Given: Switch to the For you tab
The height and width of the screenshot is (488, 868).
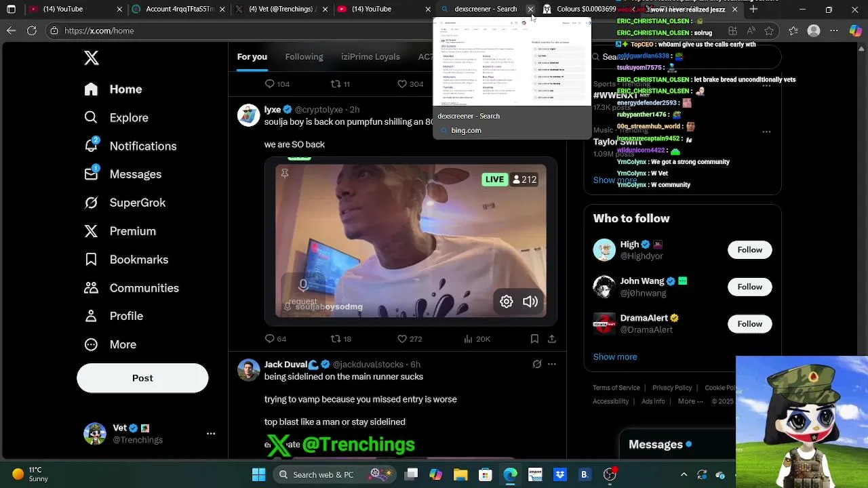Looking at the screenshot, I should pyautogui.click(x=252, y=57).
